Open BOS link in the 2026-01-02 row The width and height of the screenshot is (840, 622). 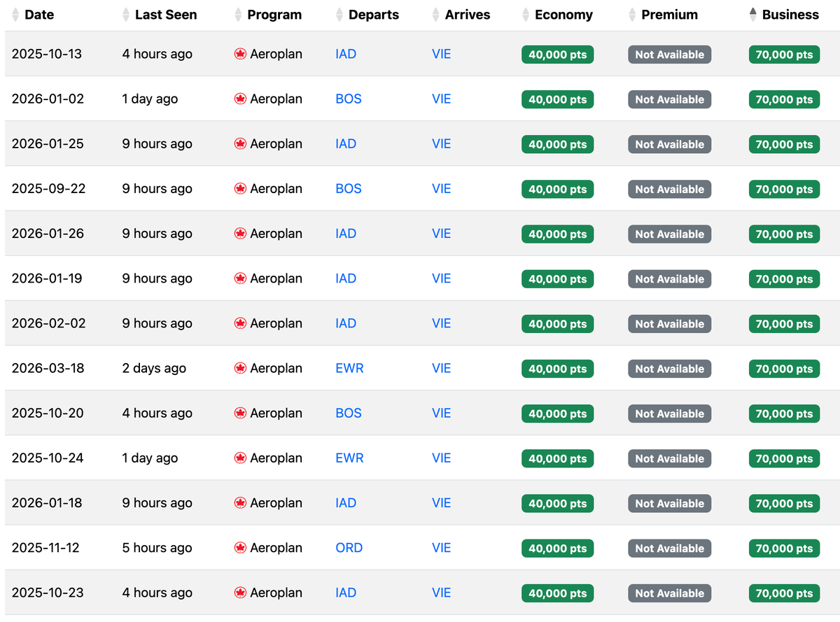(x=349, y=99)
